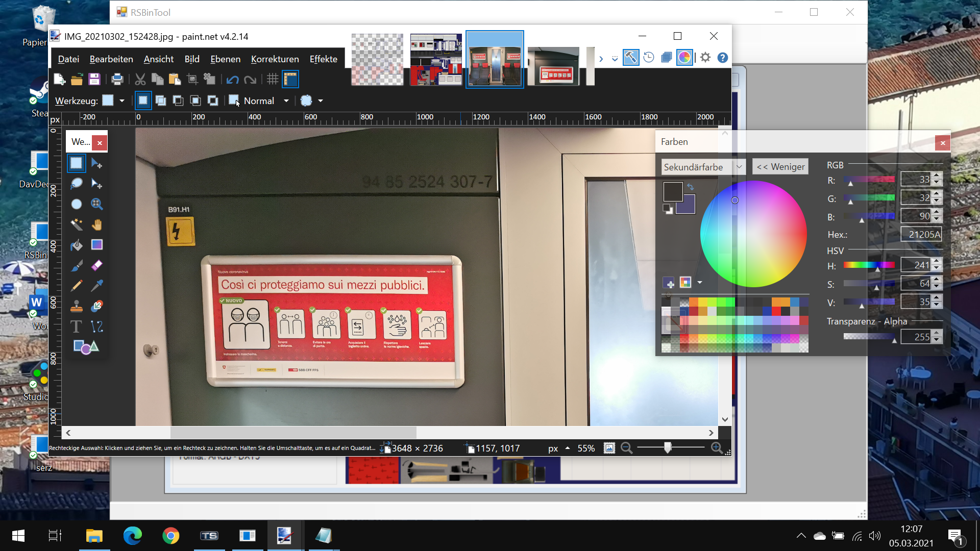Open File Explorer from the taskbar
980x551 pixels.
94,536
